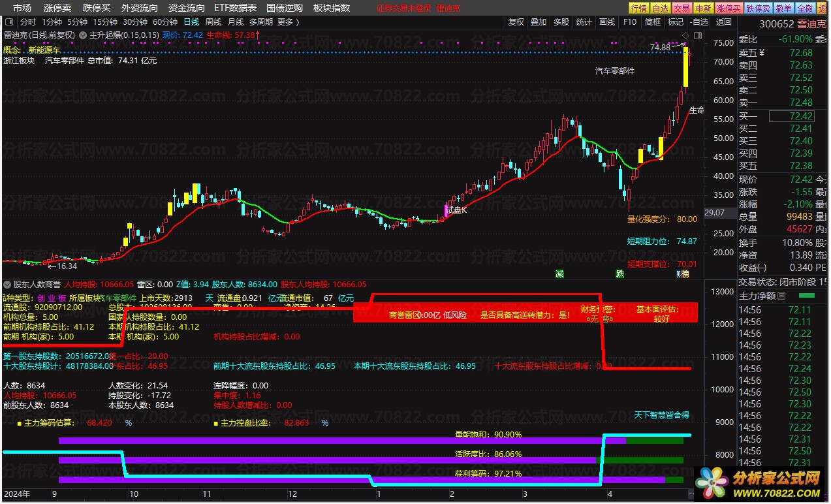Click the 统计 toolbar button

coord(584,22)
